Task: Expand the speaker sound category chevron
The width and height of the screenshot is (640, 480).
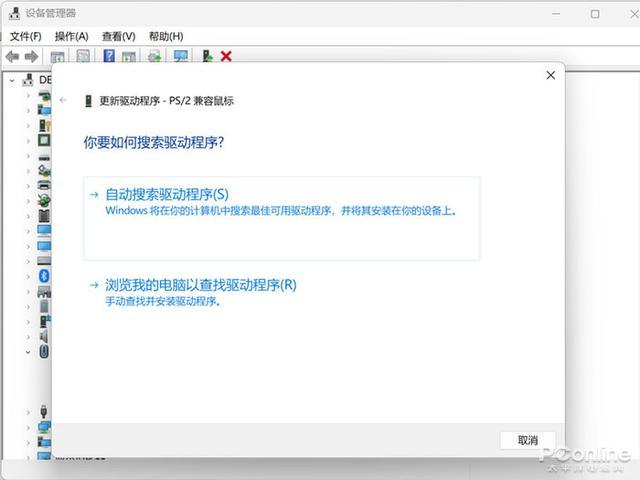Action: (28, 337)
